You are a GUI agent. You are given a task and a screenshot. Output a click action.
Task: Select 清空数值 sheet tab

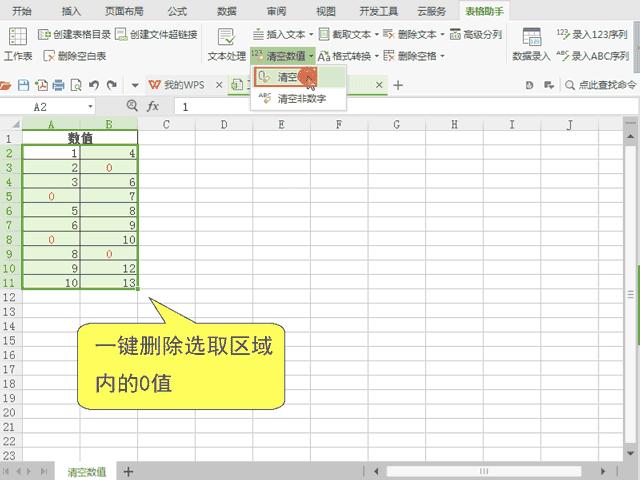pyautogui.click(x=87, y=472)
